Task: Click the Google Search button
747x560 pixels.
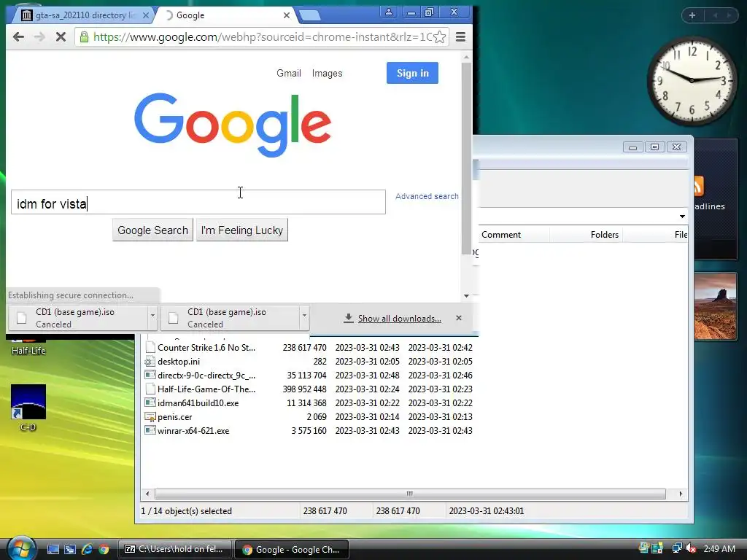Action: pyautogui.click(x=152, y=230)
